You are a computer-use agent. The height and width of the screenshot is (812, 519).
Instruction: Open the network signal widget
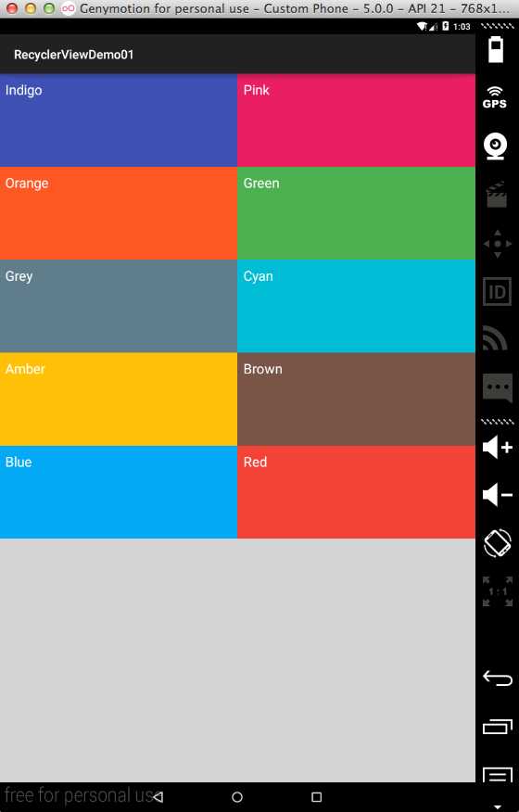[x=495, y=338]
